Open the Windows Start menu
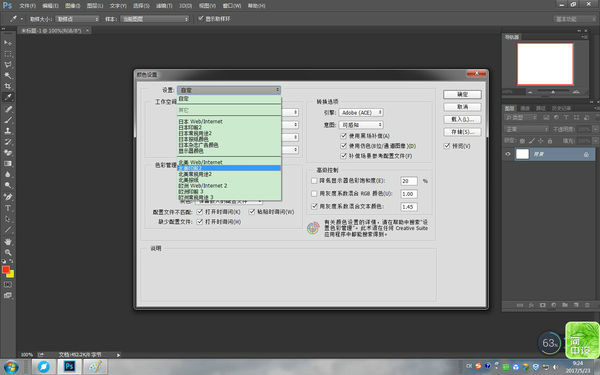This screenshot has height=375, width=600. pyautogui.click(x=11, y=367)
